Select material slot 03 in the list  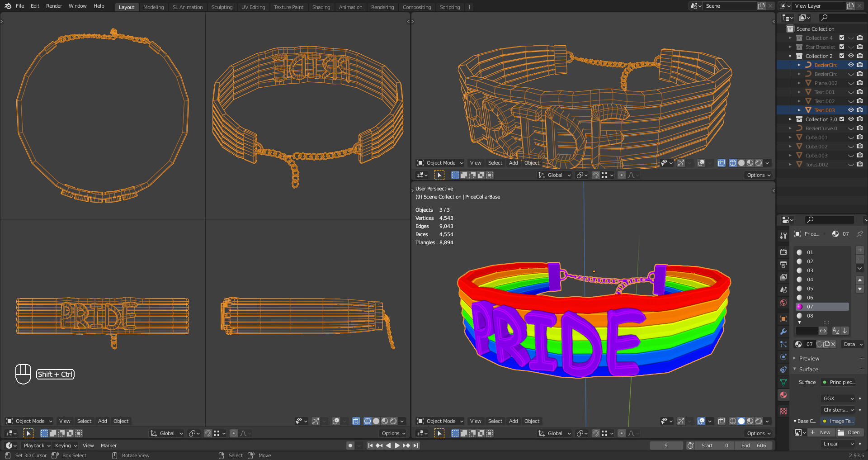click(x=809, y=270)
